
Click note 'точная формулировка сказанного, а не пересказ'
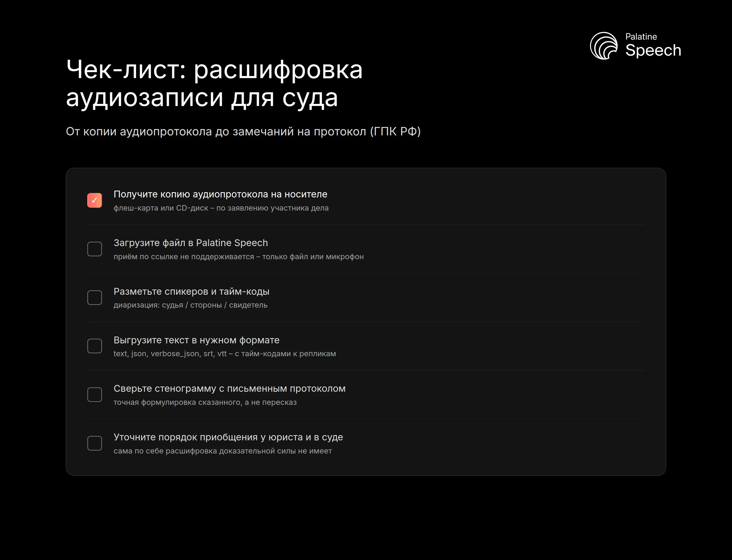pyautogui.click(x=205, y=402)
